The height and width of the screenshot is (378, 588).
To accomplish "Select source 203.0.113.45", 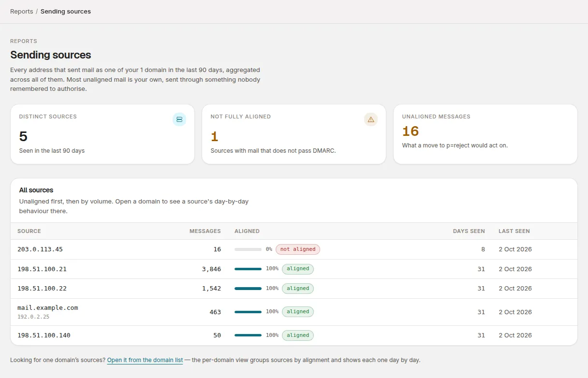I will (40, 249).
